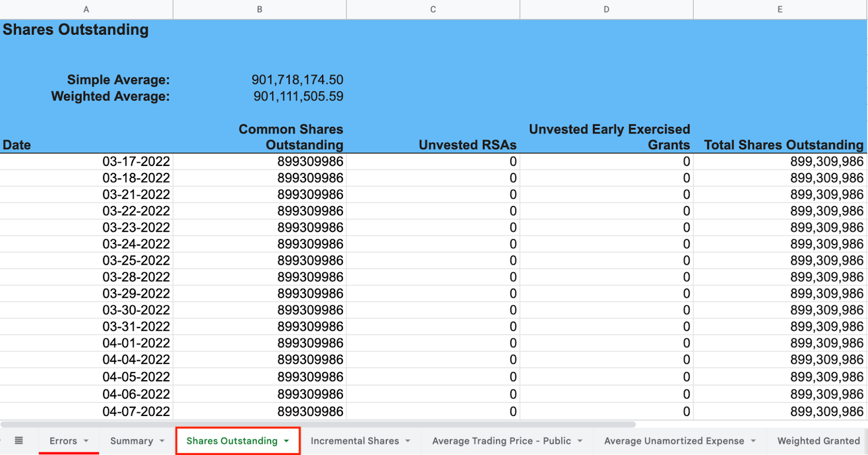The width and height of the screenshot is (868, 455).
Task: Select column D header
Action: [607, 9]
